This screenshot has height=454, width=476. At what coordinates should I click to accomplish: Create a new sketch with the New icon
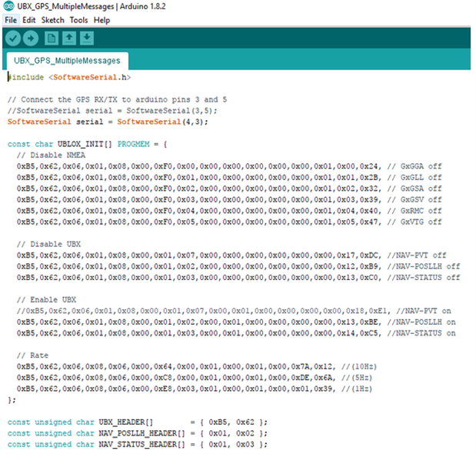52,38
